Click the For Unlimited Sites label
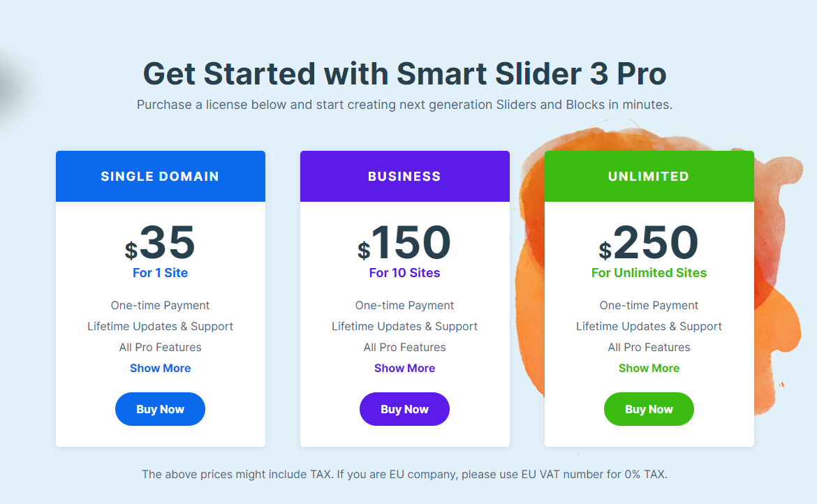 pos(649,273)
